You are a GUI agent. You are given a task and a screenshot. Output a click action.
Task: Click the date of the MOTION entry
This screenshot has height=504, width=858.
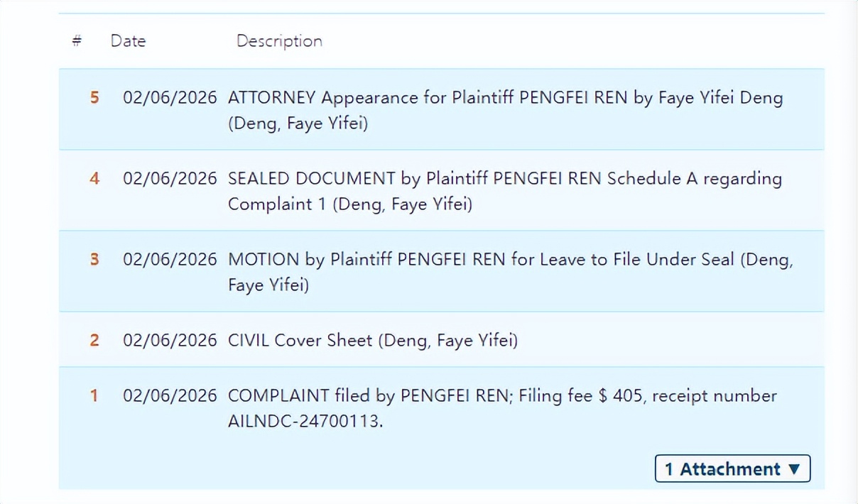coord(170,259)
